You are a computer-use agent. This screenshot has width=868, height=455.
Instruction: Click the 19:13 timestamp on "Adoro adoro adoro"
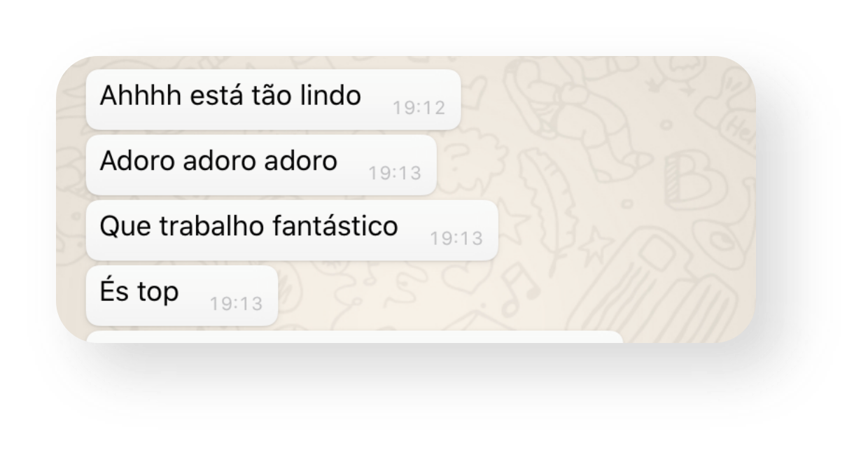(x=395, y=173)
